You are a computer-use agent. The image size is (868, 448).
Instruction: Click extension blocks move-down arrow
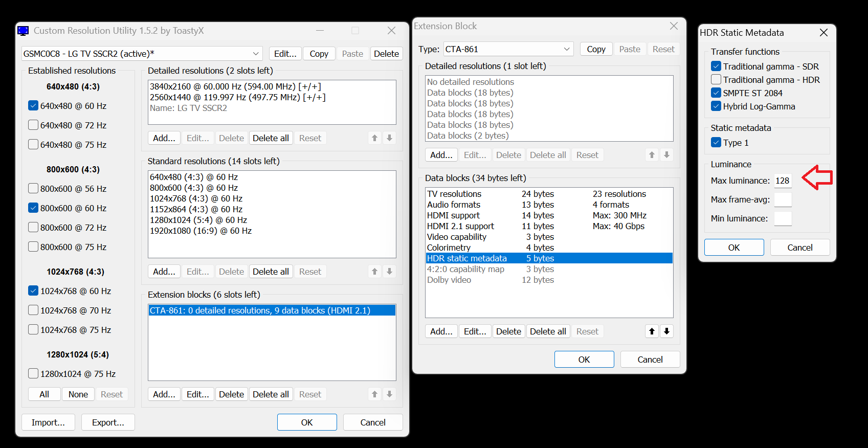(x=389, y=394)
